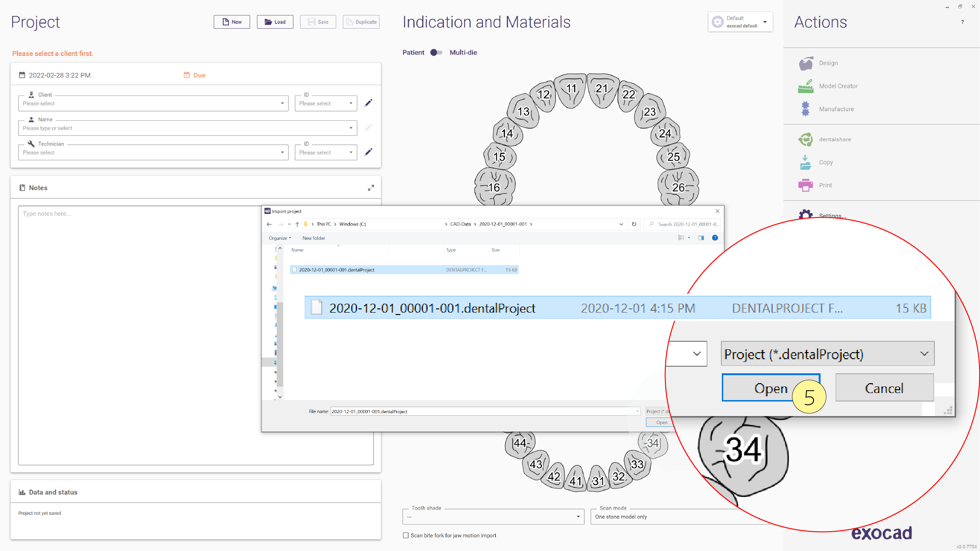Open the Organize menu
Viewport: 980px width, 551px height.
coord(280,238)
